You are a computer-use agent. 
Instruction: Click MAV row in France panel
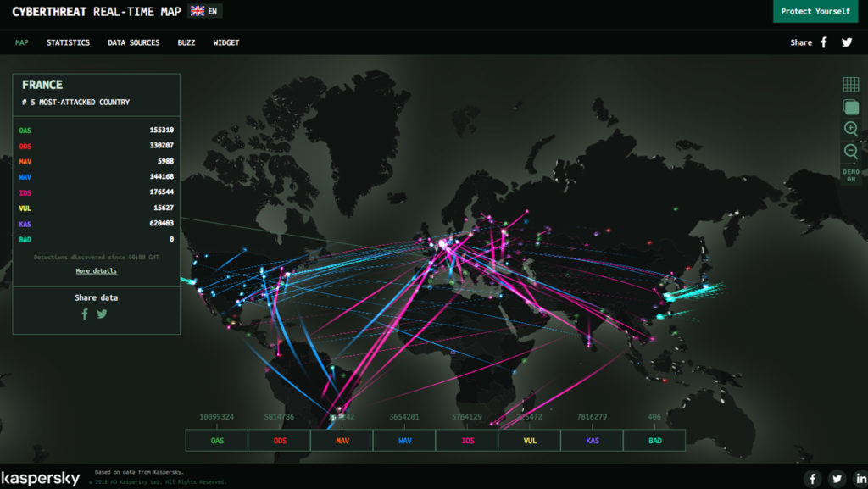[x=97, y=162]
